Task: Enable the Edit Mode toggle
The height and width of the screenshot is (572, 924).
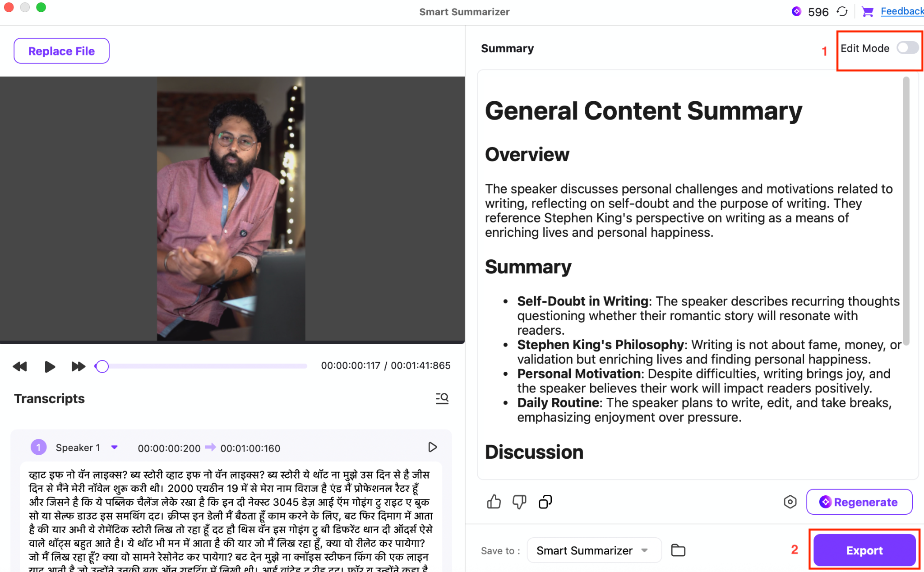Action: coord(907,48)
